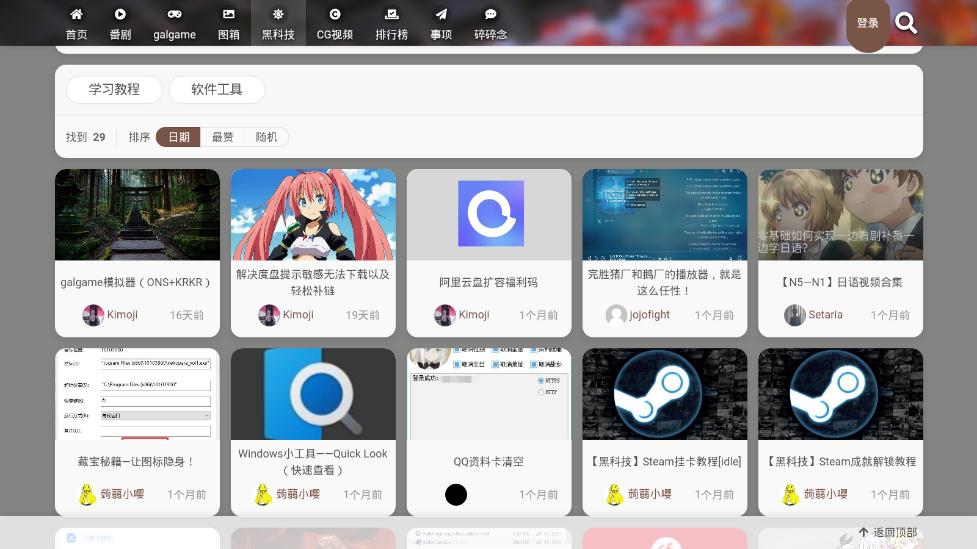The height and width of the screenshot is (549, 977).
Task: Open 【黑科技】Steam挂卡教程[idle] post title
Action: tap(665, 462)
